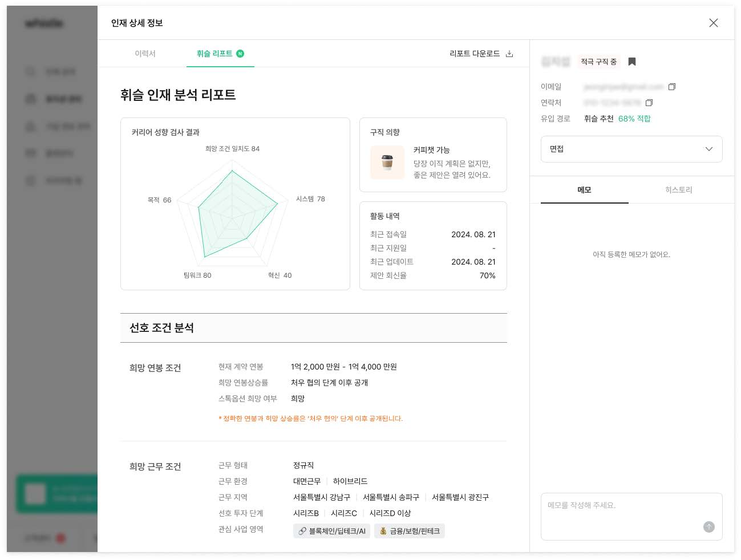Screen dimensions: 741x560
Task: Click the copy icon next to 연락처
Action: tap(649, 103)
